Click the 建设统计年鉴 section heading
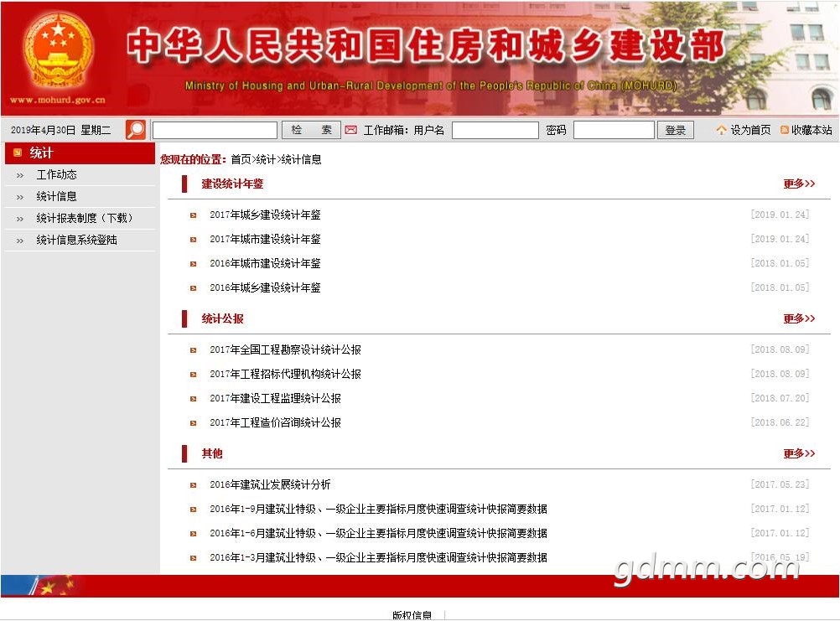840x621 pixels. click(x=232, y=184)
